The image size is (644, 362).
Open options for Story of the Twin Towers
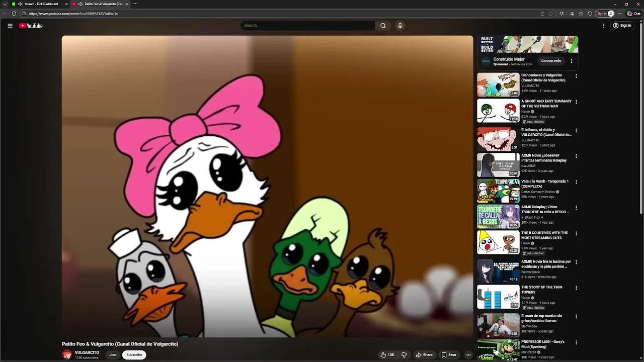[576, 288]
